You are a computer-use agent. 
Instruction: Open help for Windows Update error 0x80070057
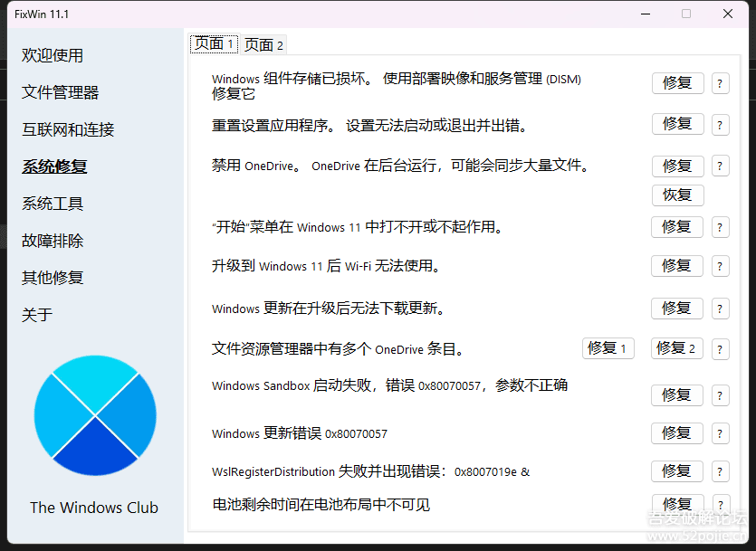pyautogui.click(x=720, y=433)
